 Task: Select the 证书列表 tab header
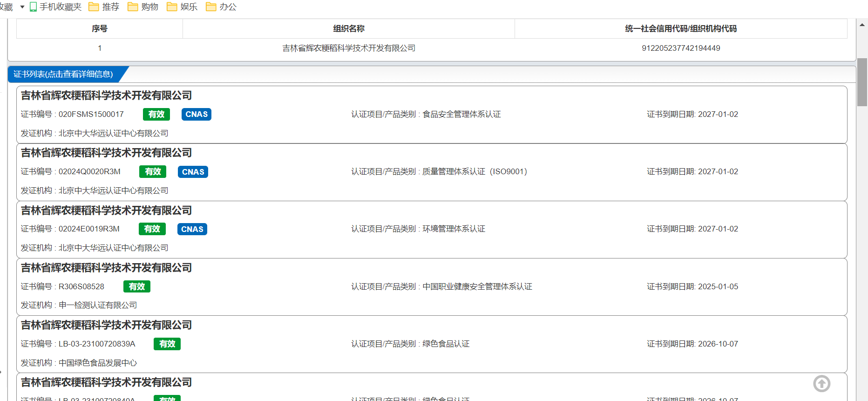63,74
